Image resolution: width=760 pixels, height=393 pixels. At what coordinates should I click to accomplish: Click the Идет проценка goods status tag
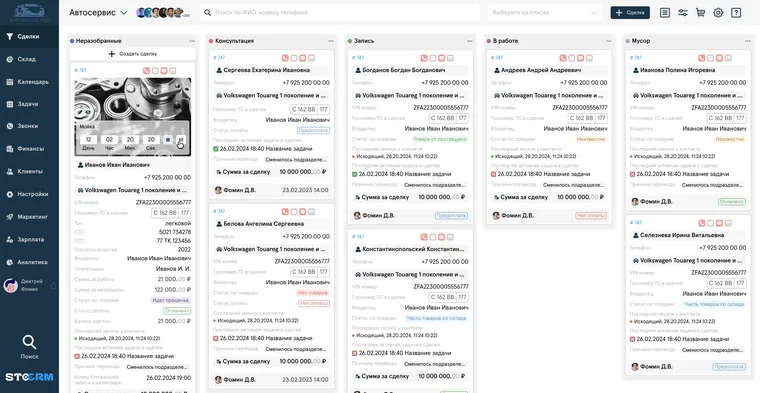point(171,300)
